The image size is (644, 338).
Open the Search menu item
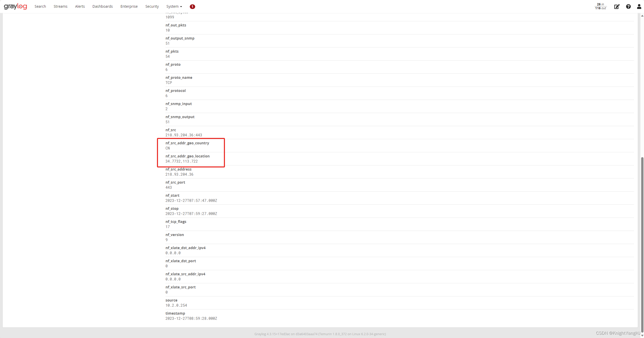pyautogui.click(x=40, y=6)
